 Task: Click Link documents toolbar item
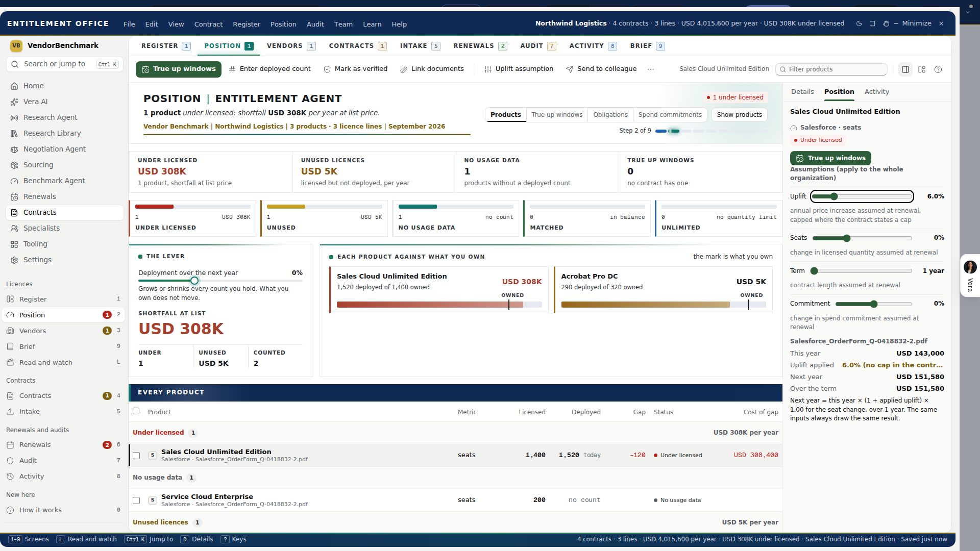(432, 69)
